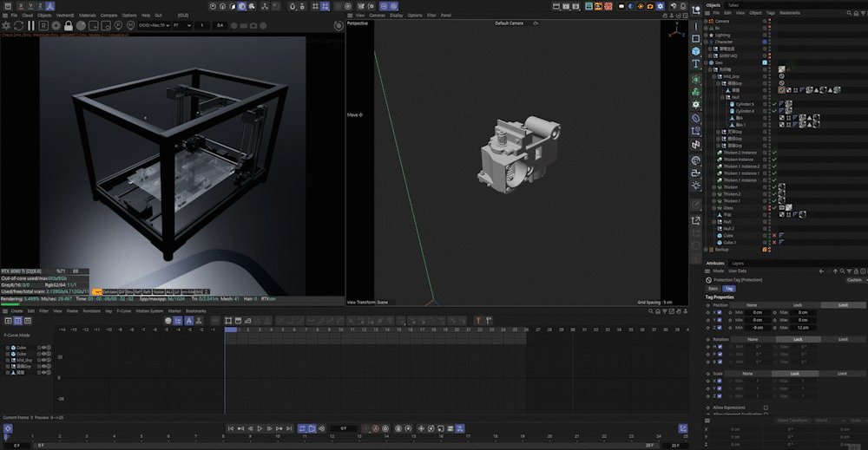
Task: Click the Rotation Lock button
Action: pos(798,339)
